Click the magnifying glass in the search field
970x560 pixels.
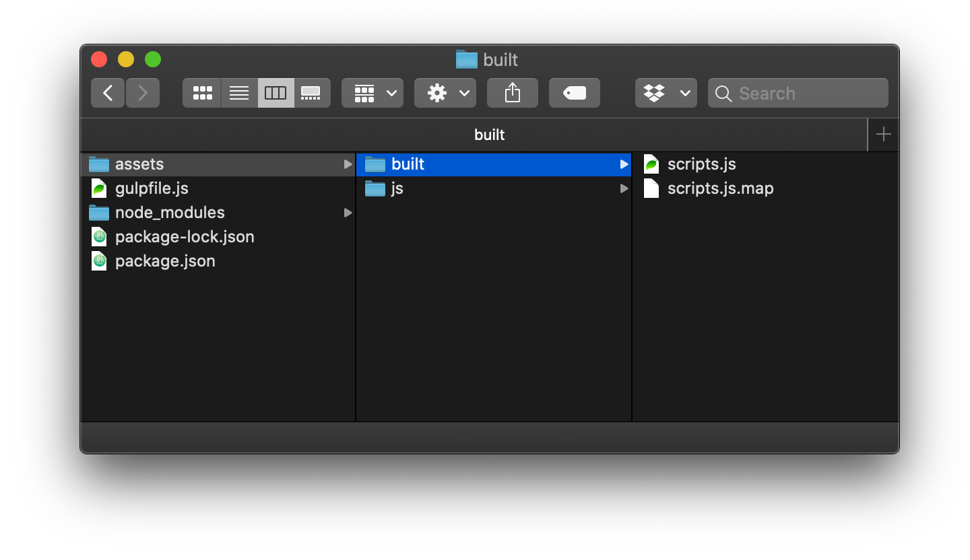(723, 94)
